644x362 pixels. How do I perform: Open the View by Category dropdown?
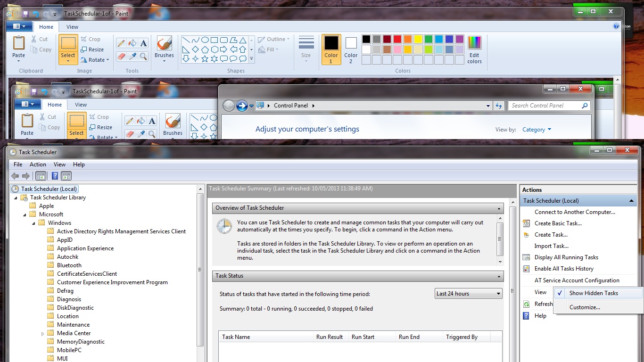coord(537,130)
